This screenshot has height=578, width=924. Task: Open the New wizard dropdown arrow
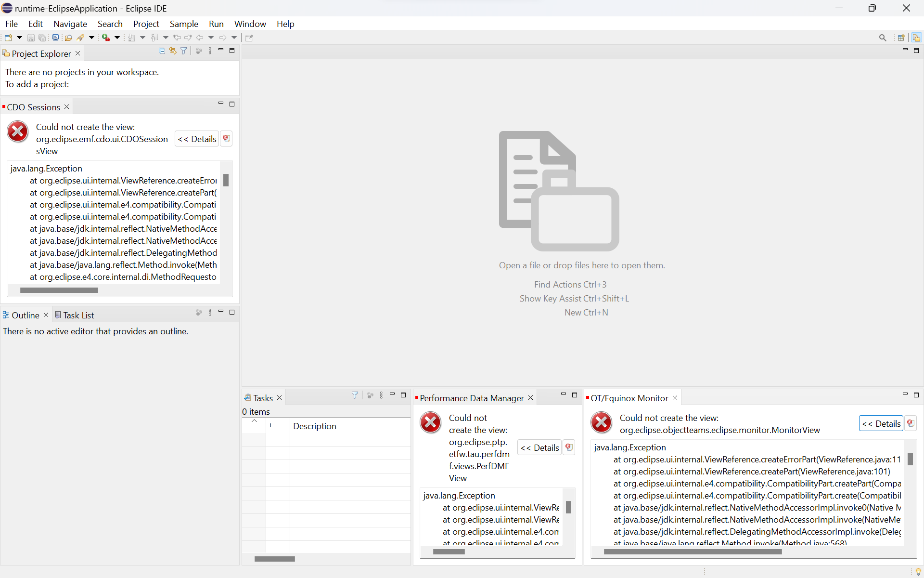click(19, 38)
